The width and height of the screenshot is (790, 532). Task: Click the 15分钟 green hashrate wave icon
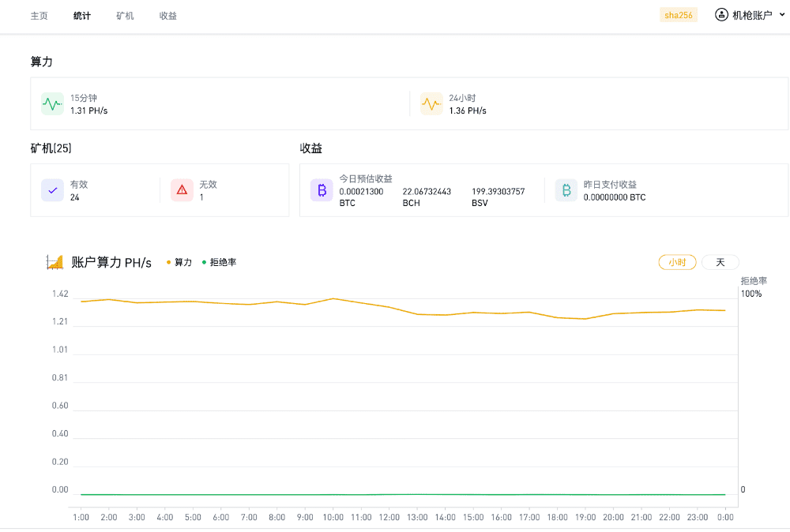click(52, 104)
